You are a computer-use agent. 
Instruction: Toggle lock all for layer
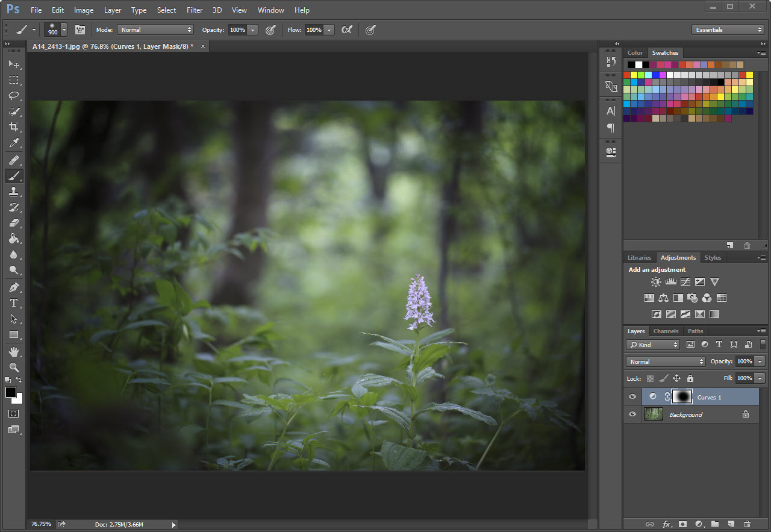(x=690, y=378)
